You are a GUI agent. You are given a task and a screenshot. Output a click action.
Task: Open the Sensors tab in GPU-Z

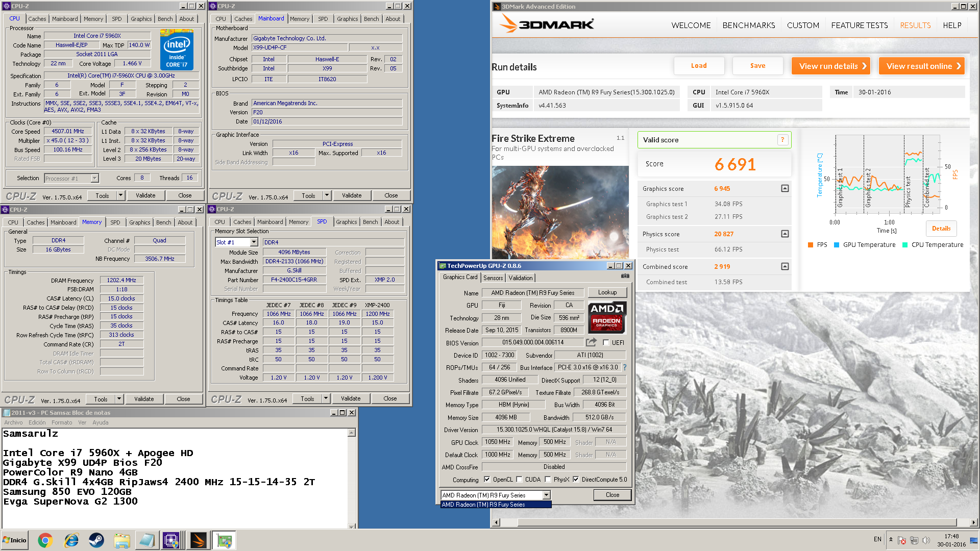coord(493,278)
